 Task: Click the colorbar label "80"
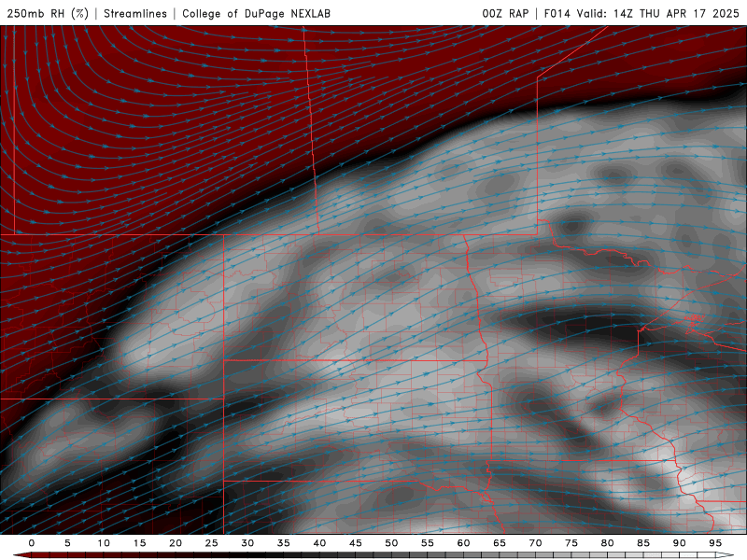click(608, 543)
